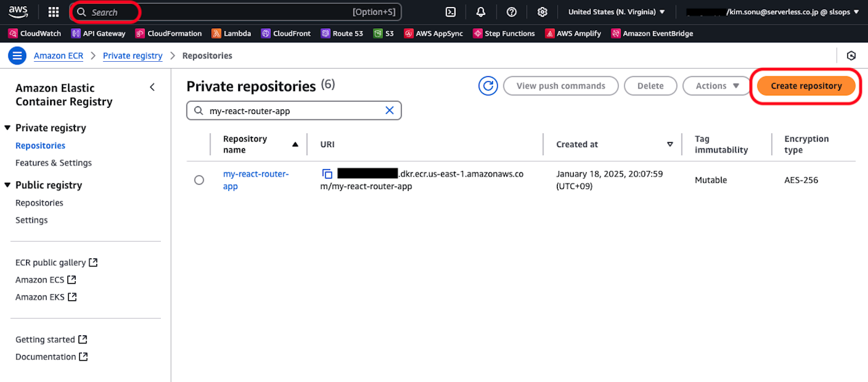Go to Features & Settings
868x382 pixels.
(x=54, y=163)
